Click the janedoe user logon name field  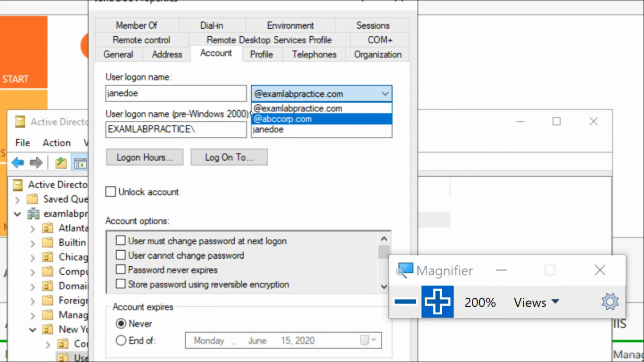(x=176, y=93)
